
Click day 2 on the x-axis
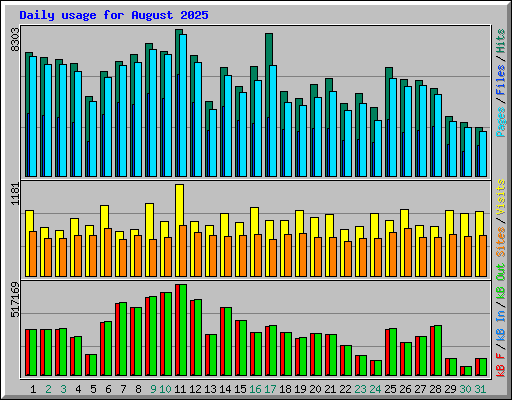pos(48,389)
